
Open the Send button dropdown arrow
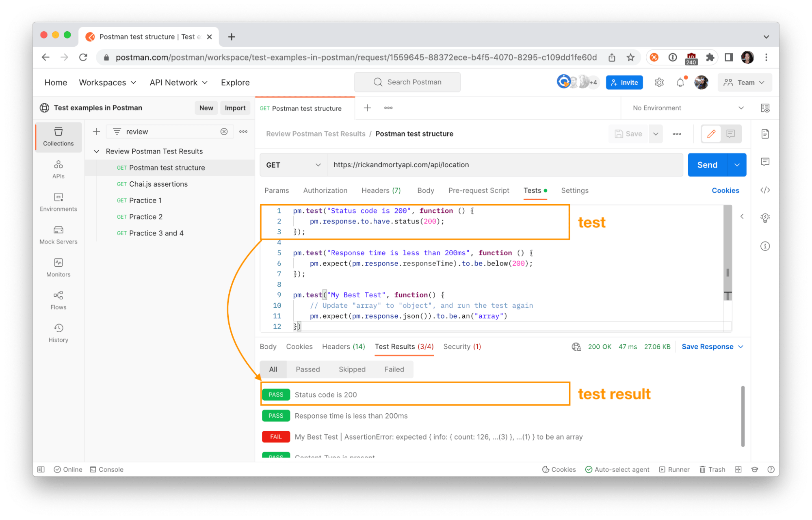[737, 165]
